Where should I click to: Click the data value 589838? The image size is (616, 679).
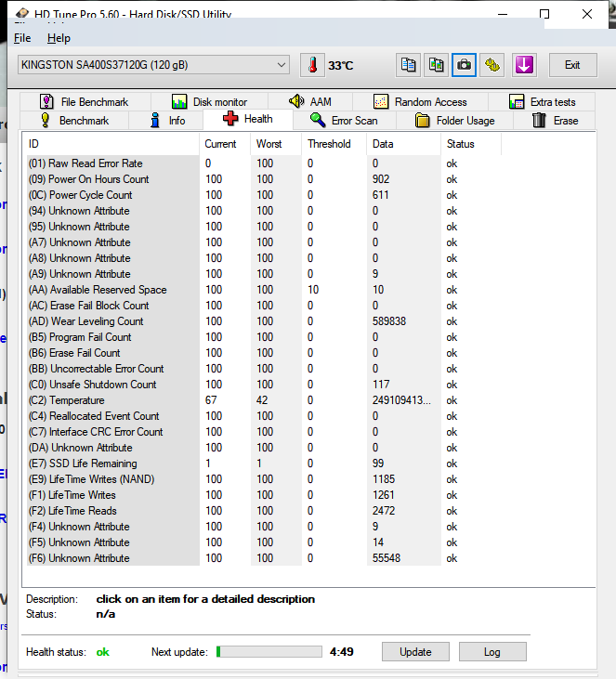coord(389,321)
